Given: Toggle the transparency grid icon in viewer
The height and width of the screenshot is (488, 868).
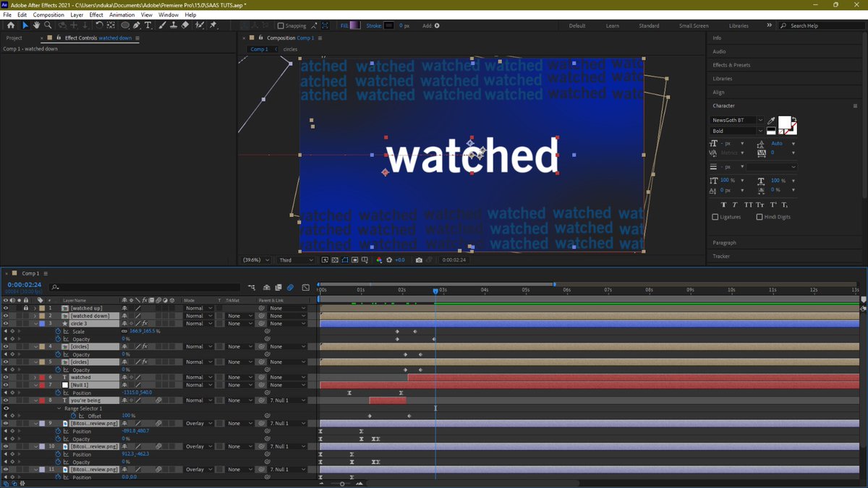Looking at the screenshot, I should pos(335,260).
